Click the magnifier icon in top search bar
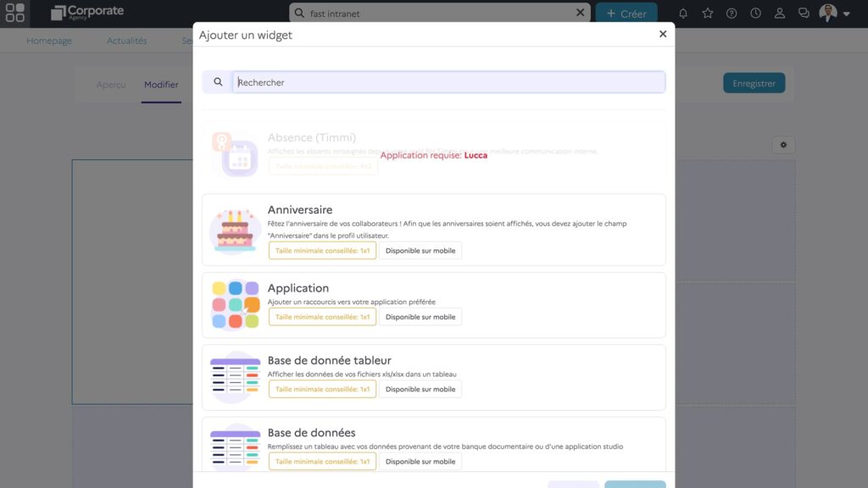The width and height of the screenshot is (868, 488). click(x=299, y=13)
